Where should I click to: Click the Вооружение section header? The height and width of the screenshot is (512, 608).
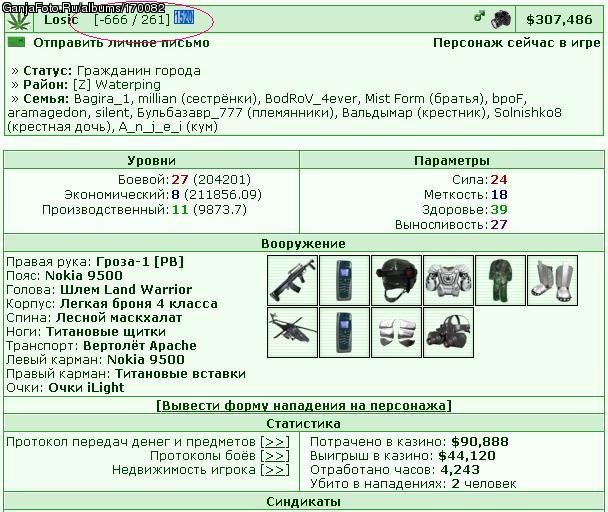[x=303, y=244]
